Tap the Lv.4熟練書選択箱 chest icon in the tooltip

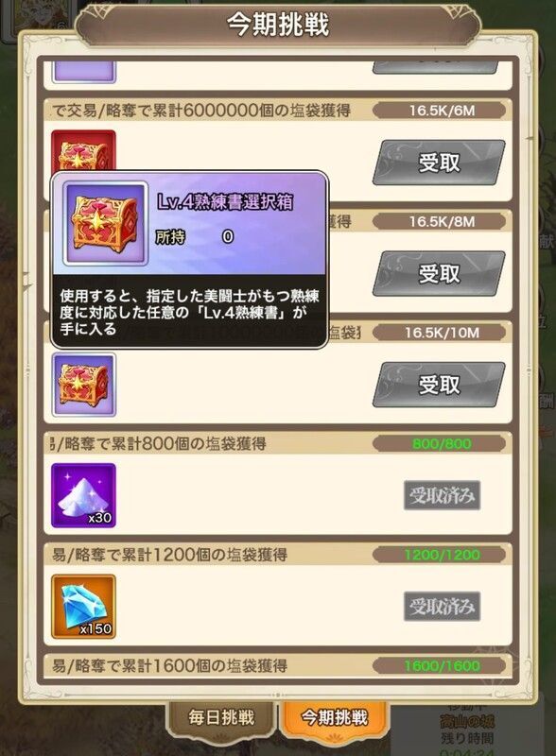[x=106, y=223]
